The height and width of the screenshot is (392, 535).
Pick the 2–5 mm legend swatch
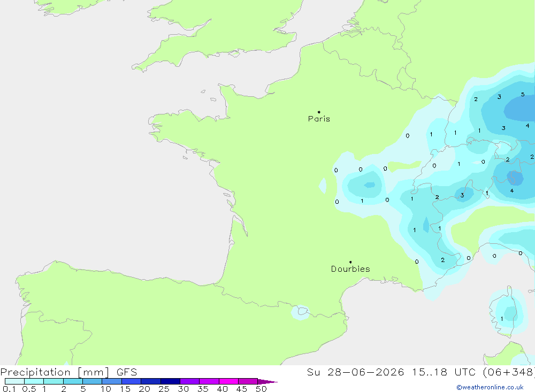point(73,381)
